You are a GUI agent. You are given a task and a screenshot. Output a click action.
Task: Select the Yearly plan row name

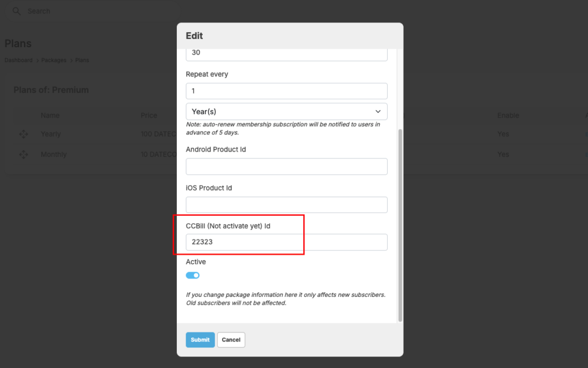51,134
